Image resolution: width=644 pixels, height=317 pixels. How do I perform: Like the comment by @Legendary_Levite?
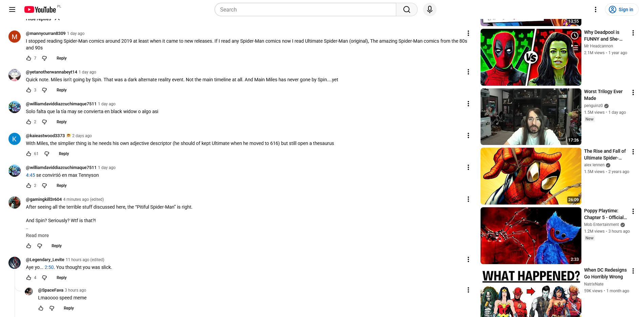click(29, 278)
